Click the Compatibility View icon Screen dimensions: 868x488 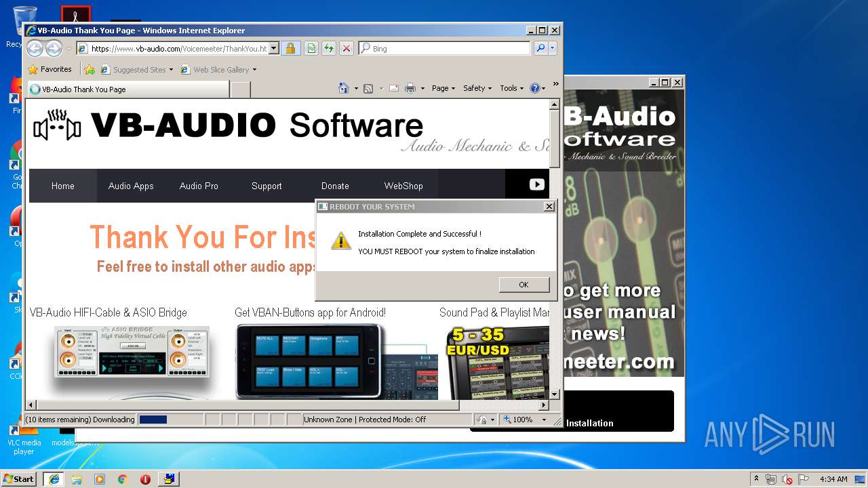[311, 48]
